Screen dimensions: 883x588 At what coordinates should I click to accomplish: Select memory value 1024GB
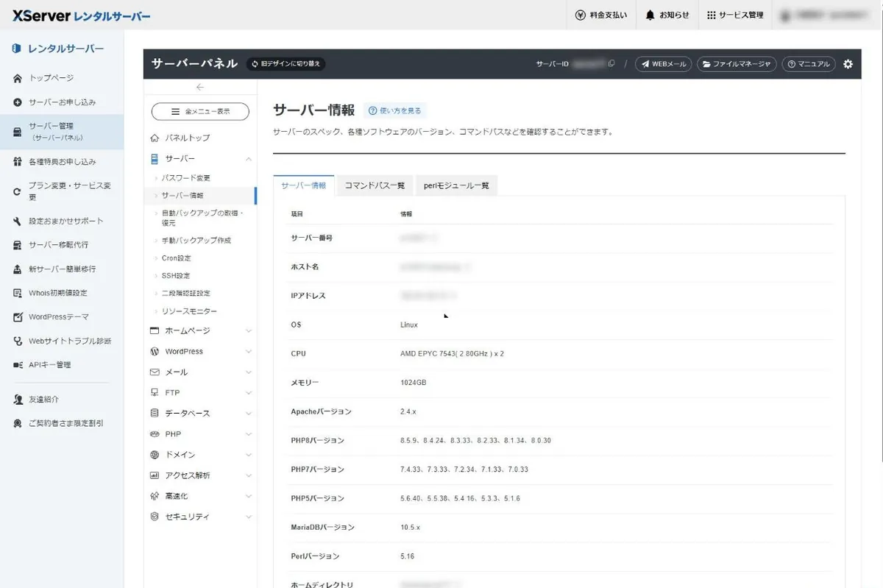click(x=413, y=383)
